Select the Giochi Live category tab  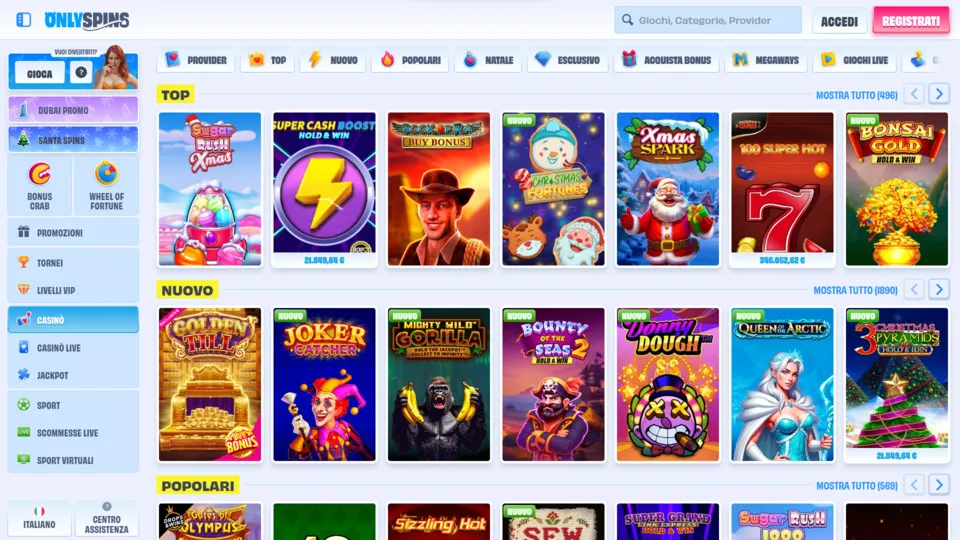pos(855,60)
